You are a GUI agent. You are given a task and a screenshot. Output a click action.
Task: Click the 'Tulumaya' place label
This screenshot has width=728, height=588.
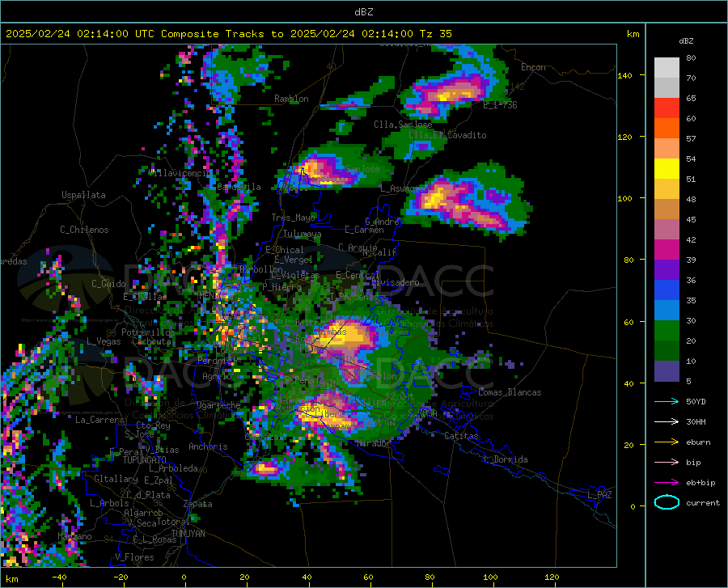point(303,234)
